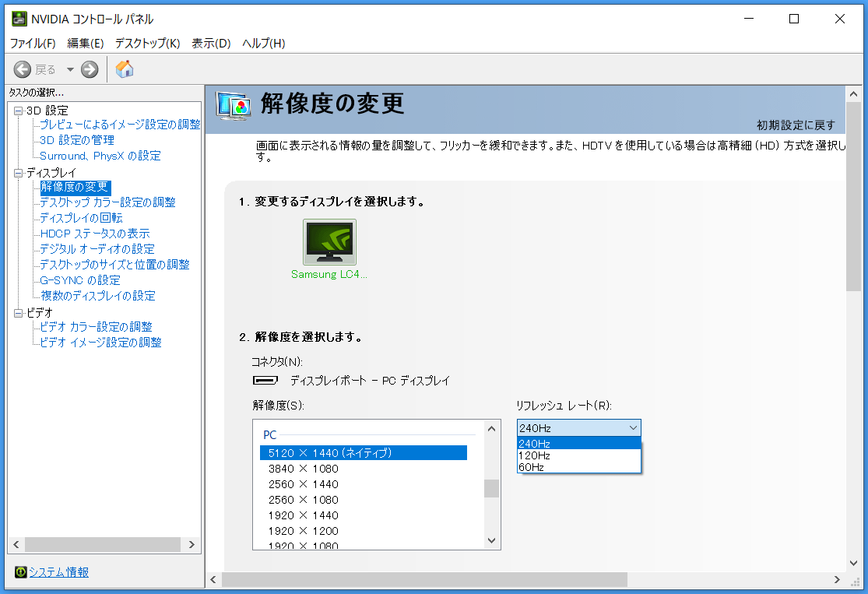Click main panel horizontal scroll left arrow
Image resolution: width=868 pixels, height=594 pixels.
213,579
